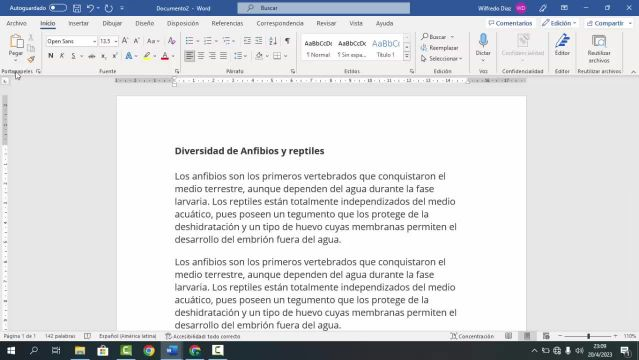Click the Rehacer (redo) icon
The height and width of the screenshot is (360, 639).
pos(109,8)
